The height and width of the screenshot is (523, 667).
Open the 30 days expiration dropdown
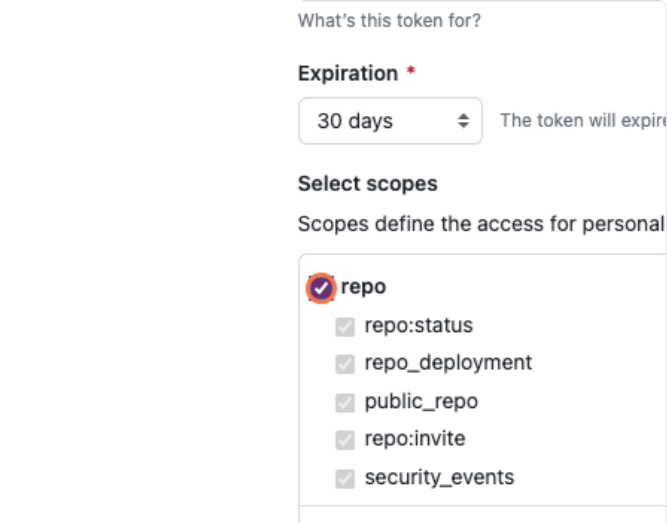coord(389,121)
